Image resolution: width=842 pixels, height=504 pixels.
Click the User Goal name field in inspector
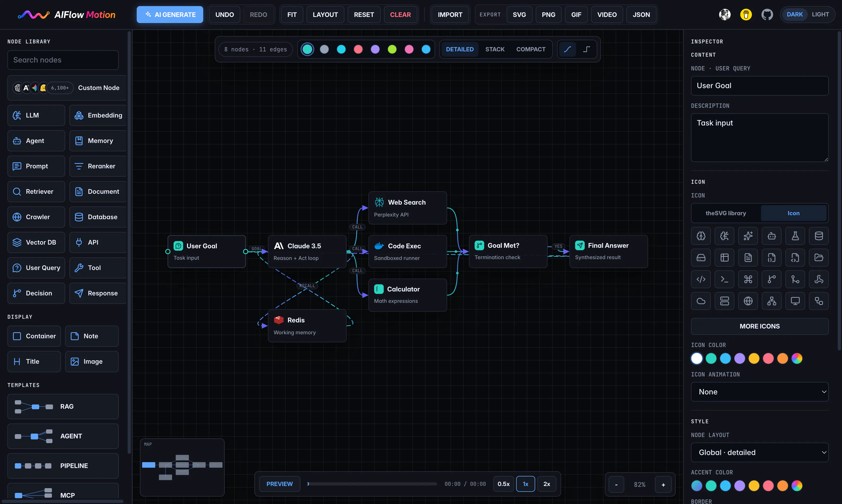pos(759,85)
